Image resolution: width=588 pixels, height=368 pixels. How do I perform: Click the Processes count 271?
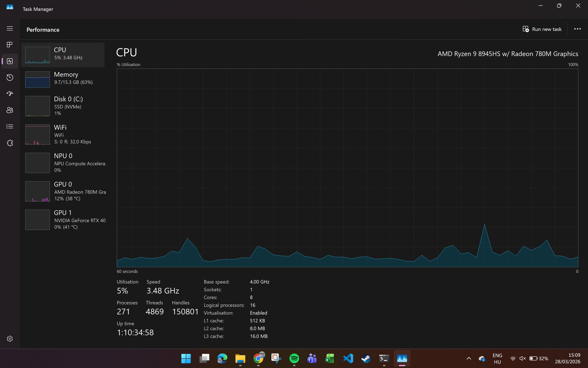123,312
